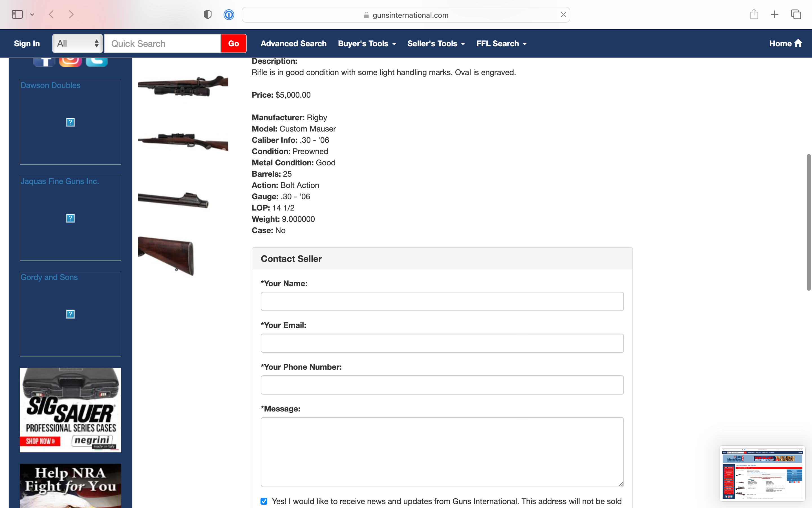Click Sign In link
The image size is (812, 508).
point(27,43)
